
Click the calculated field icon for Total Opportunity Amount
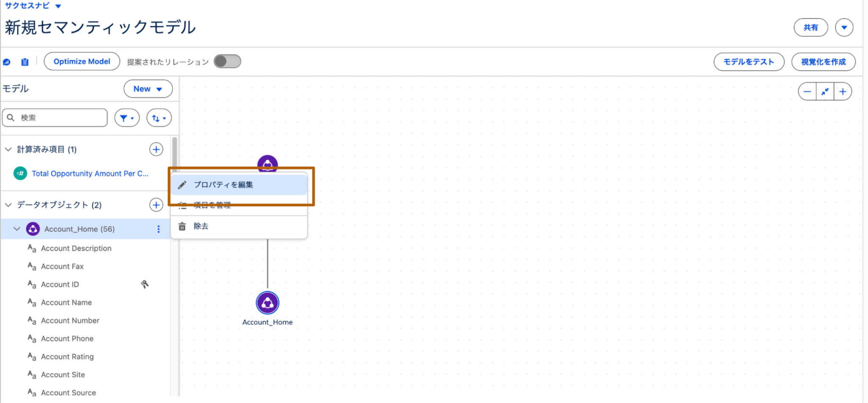point(20,173)
